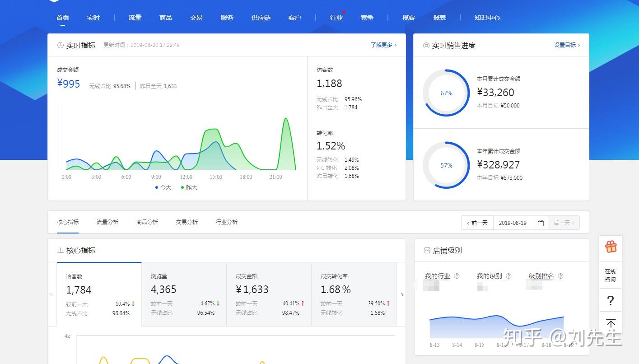Switch to the 商品分析 tab
639x364 pixels.
click(147, 222)
